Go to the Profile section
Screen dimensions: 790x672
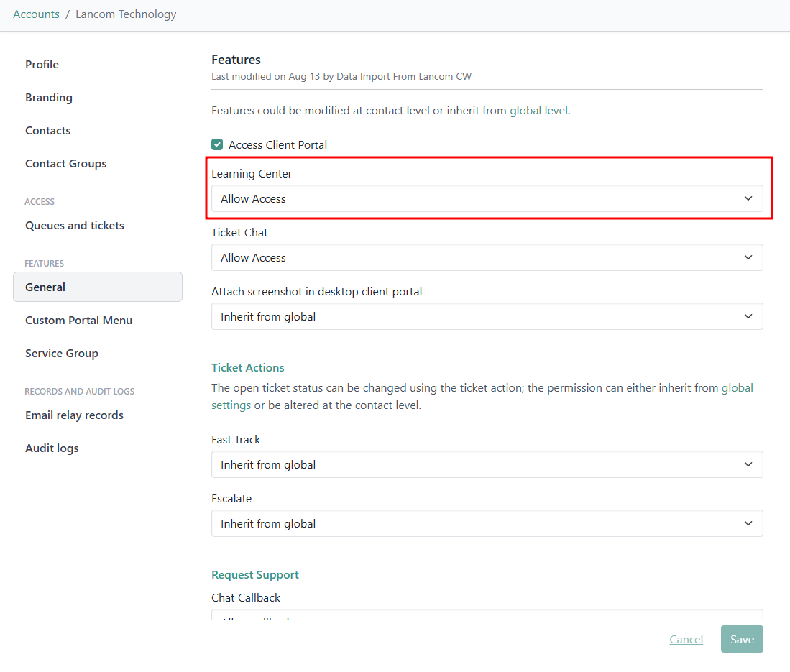pyautogui.click(x=42, y=64)
